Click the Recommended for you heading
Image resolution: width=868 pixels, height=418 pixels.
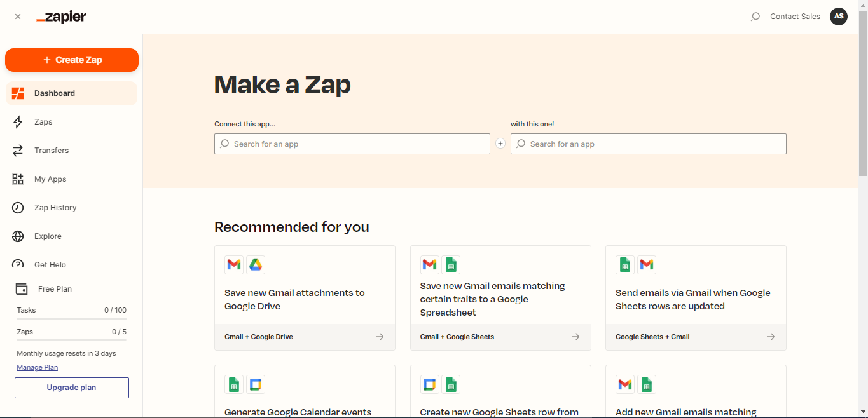tap(292, 227)
